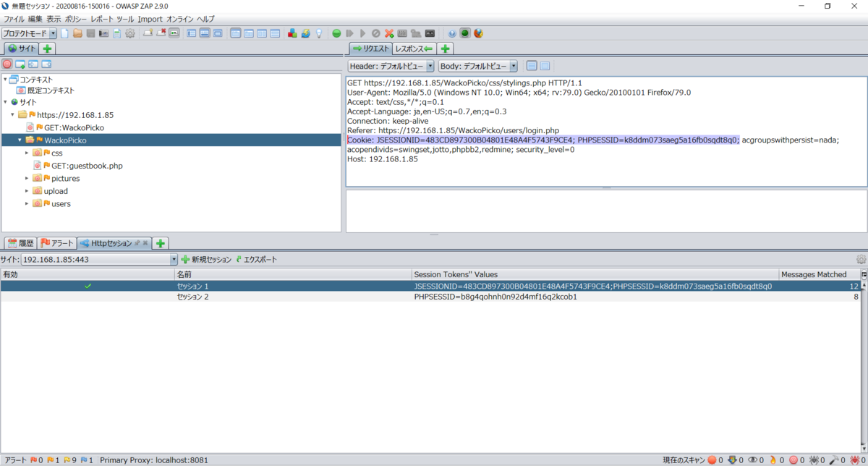Select the upload folder tree item
This screenshot has height=466, width=868.
point(50,191)
